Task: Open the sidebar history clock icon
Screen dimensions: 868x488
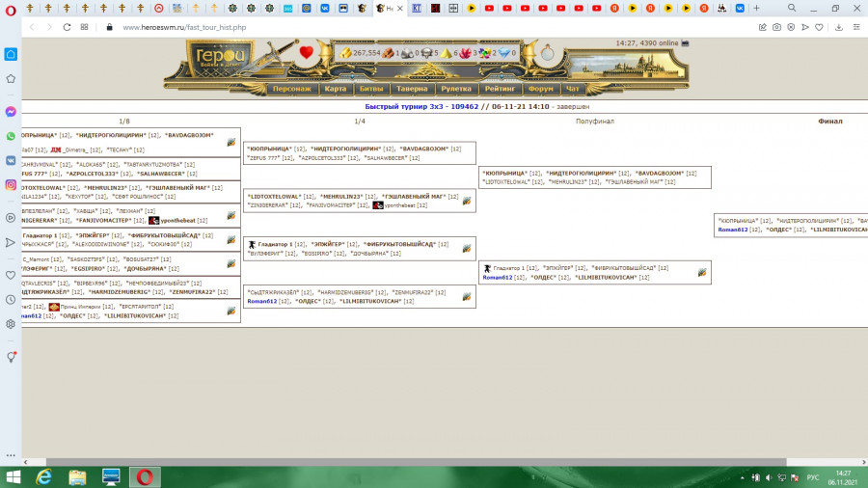Action: point(11,300)
